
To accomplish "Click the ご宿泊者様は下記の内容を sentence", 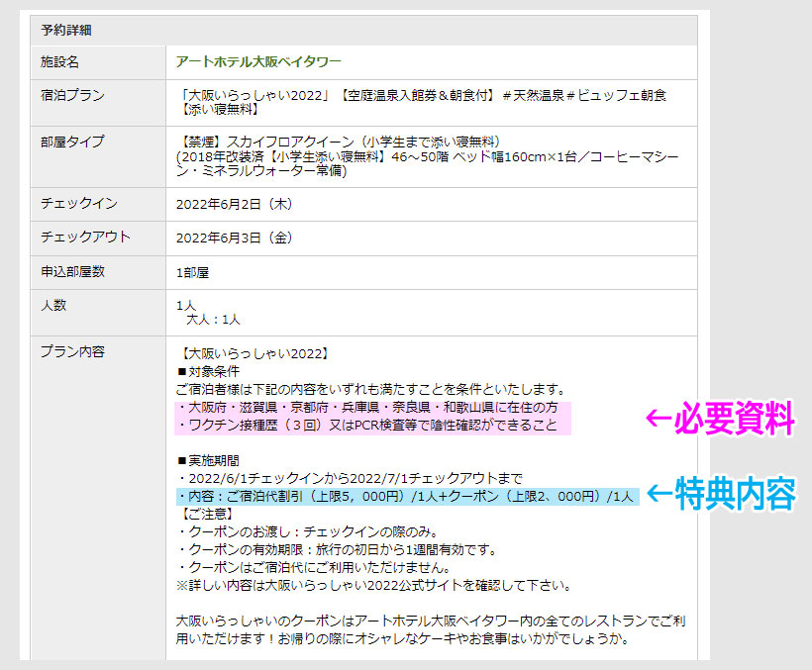I will (x=371, y=389).
